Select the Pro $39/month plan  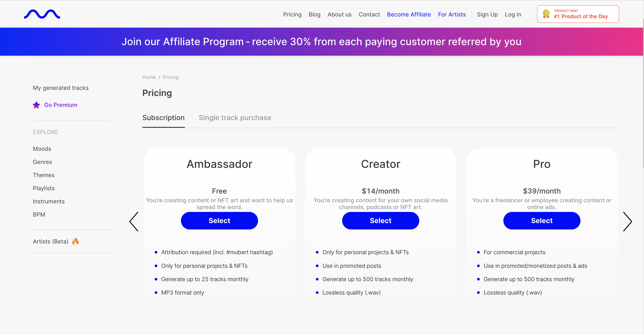click(541, 220)
